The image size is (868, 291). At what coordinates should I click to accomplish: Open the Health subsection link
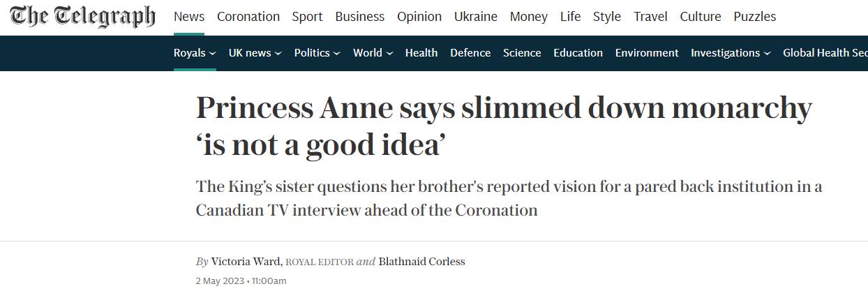421,53
